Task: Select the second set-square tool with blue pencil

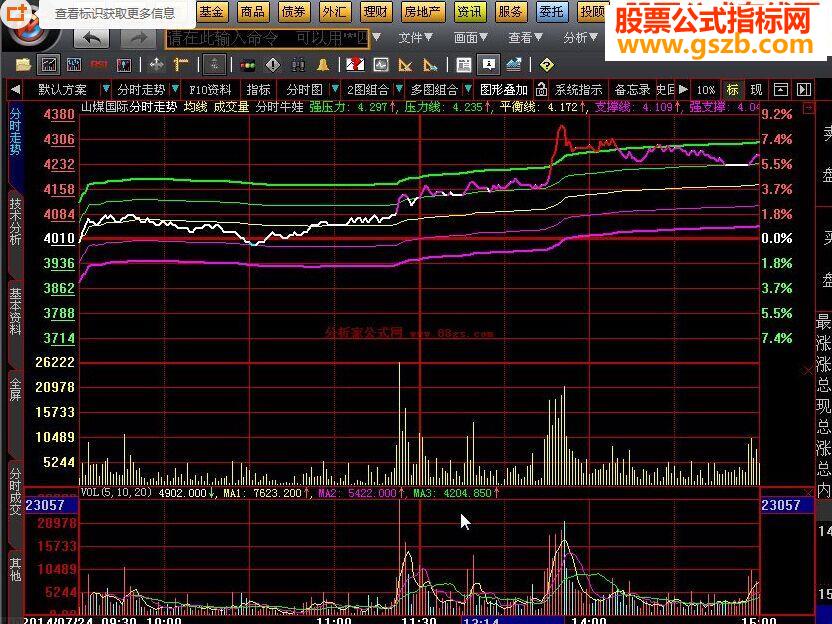Action: coord(431,65)
